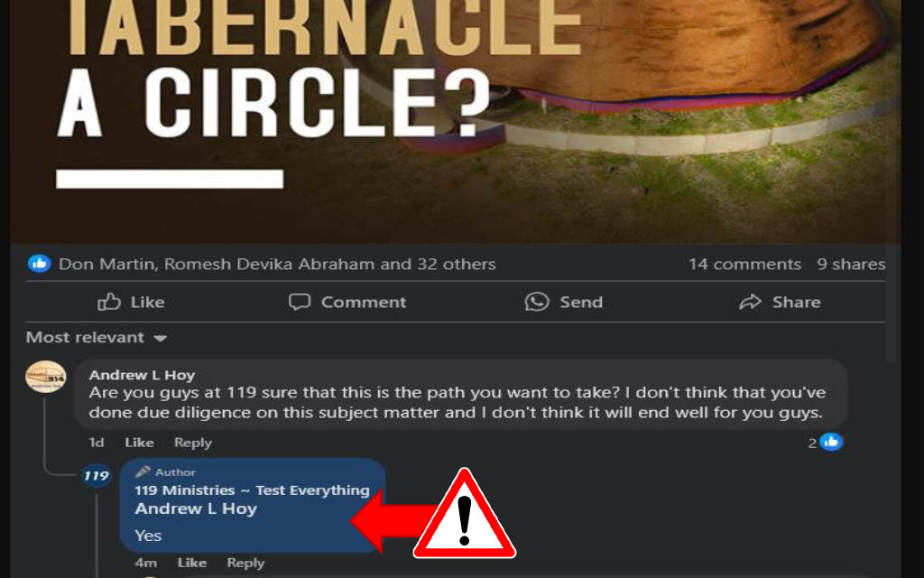Like Andrew L Hoy's comment
This screenshot has width=924, height=578.
(139, 443)
